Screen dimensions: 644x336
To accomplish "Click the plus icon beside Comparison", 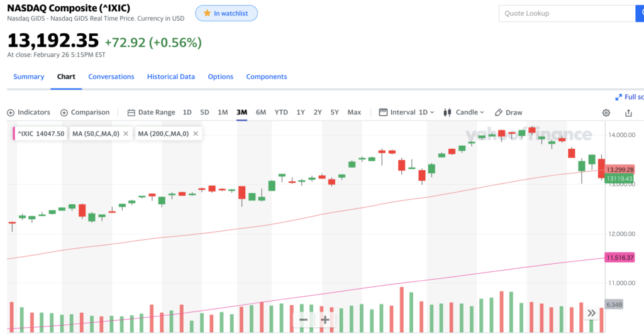I will [x=64, y=112].
